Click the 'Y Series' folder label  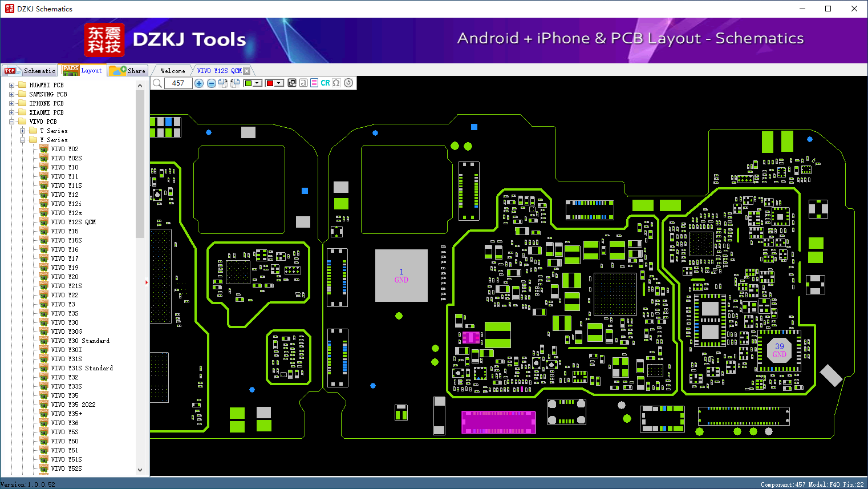(54, 140)
